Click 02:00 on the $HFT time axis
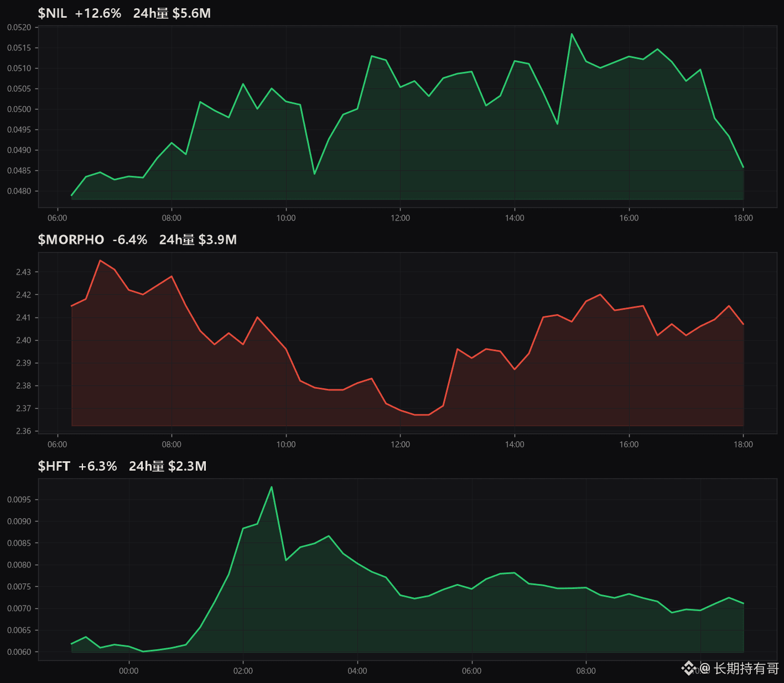Image resolution: width=784 pixels, height=683 pixels. (x=243, y=671)
